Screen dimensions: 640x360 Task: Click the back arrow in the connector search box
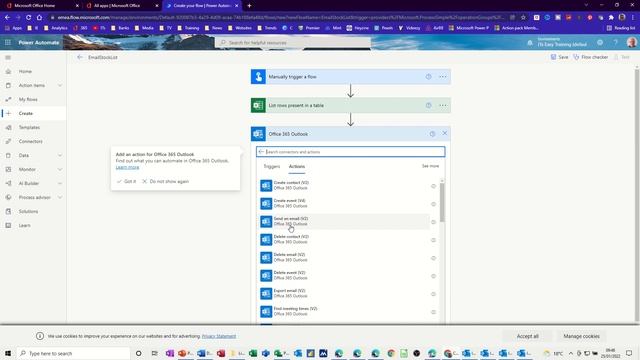[261, 152]
